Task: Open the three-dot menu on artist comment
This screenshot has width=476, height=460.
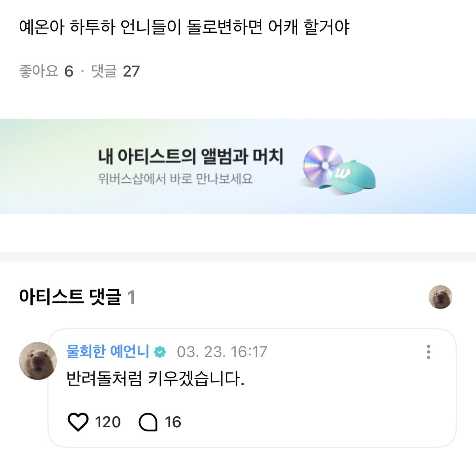Action: pyautogui.click(x=428, y=352)
